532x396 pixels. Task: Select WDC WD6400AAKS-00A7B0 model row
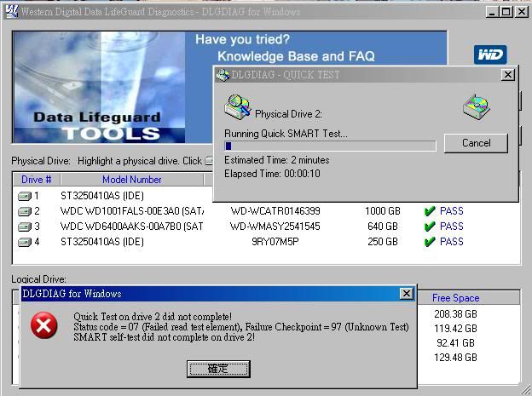(x=132, y=227)
